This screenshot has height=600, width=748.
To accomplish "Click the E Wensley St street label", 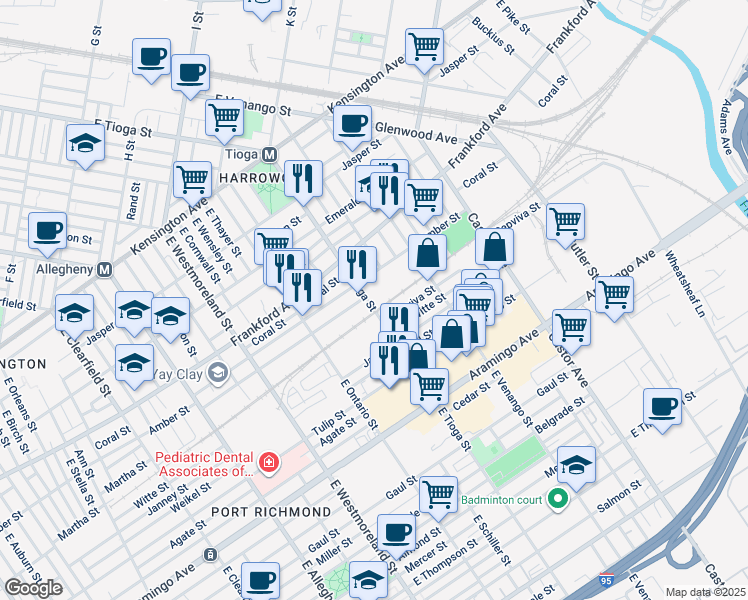I will point(212,246).
